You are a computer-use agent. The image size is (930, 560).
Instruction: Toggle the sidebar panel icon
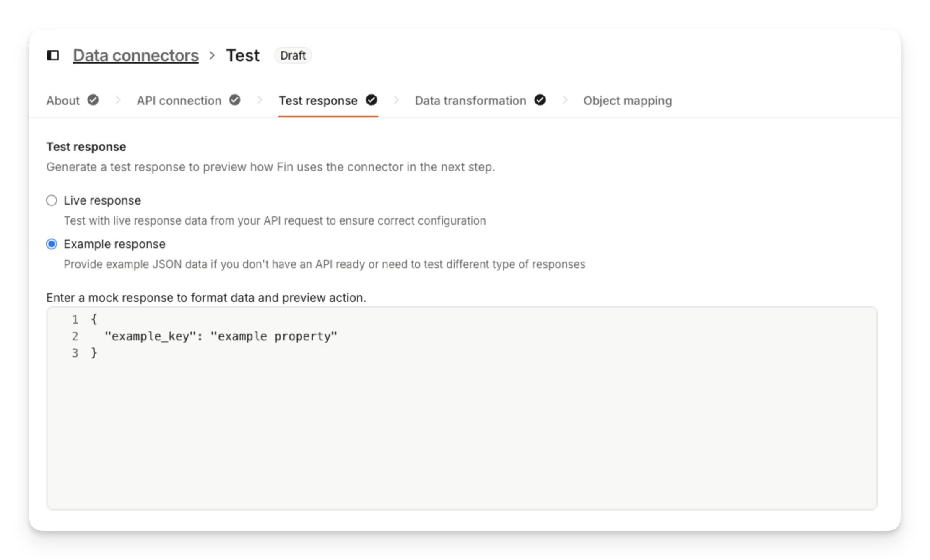click(x=53, y=55)
